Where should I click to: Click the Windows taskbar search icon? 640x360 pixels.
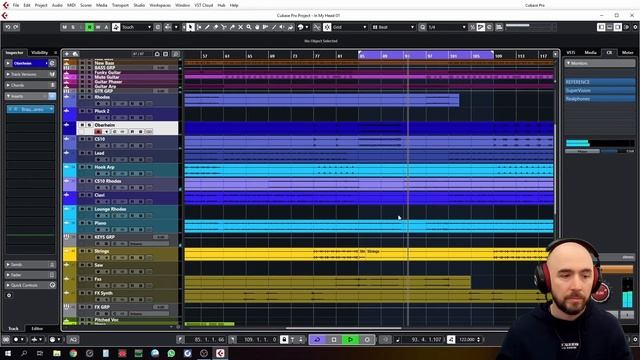point(24,353)
